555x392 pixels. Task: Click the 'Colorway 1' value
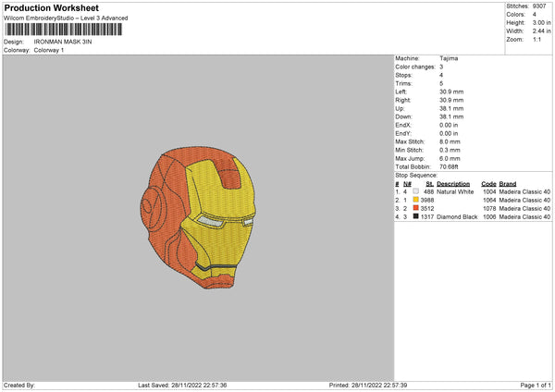pos(49,50)
